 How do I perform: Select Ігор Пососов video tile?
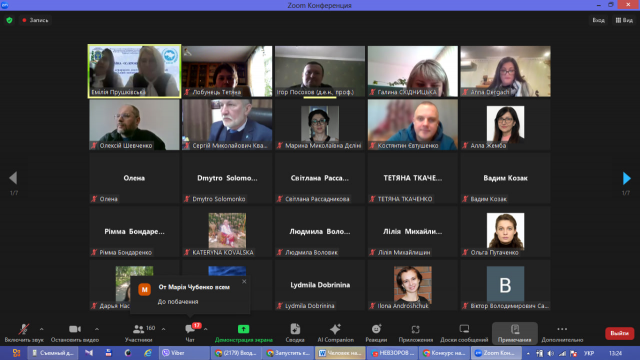(320, 71)
